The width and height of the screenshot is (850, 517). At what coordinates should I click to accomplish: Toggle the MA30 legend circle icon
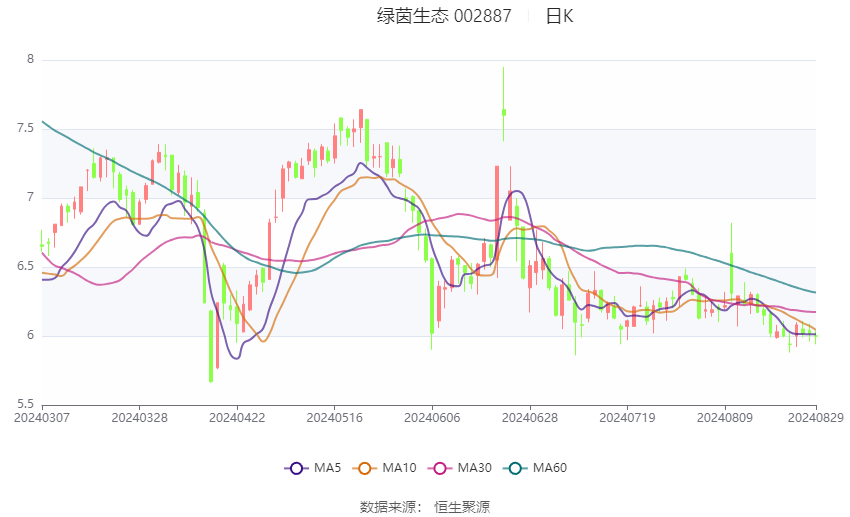point(440,468)
